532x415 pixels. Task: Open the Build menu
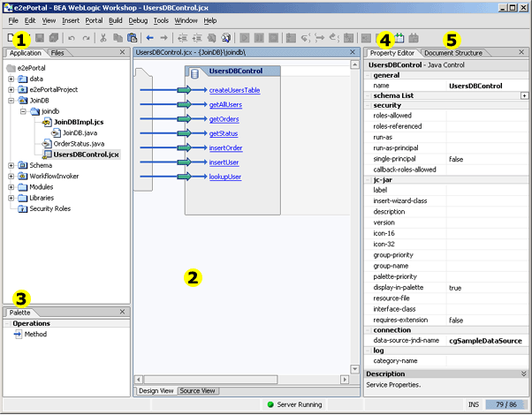pyautogui.click(x=116, y=20)
